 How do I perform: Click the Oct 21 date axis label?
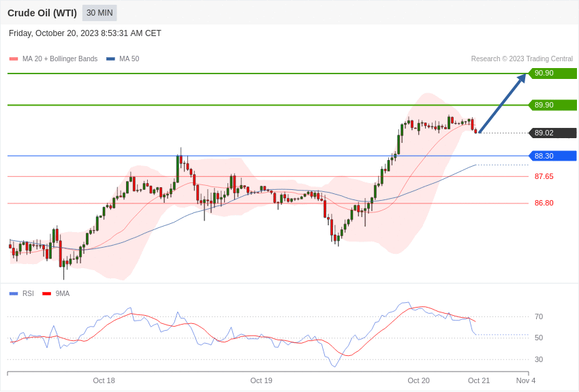(479, 380)
